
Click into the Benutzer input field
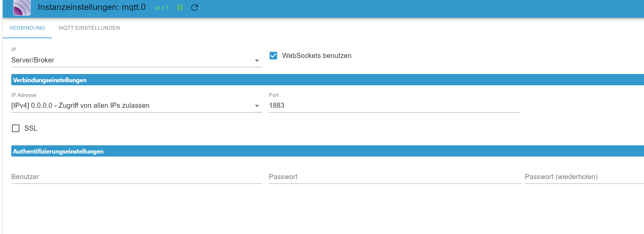coord(137,177)
